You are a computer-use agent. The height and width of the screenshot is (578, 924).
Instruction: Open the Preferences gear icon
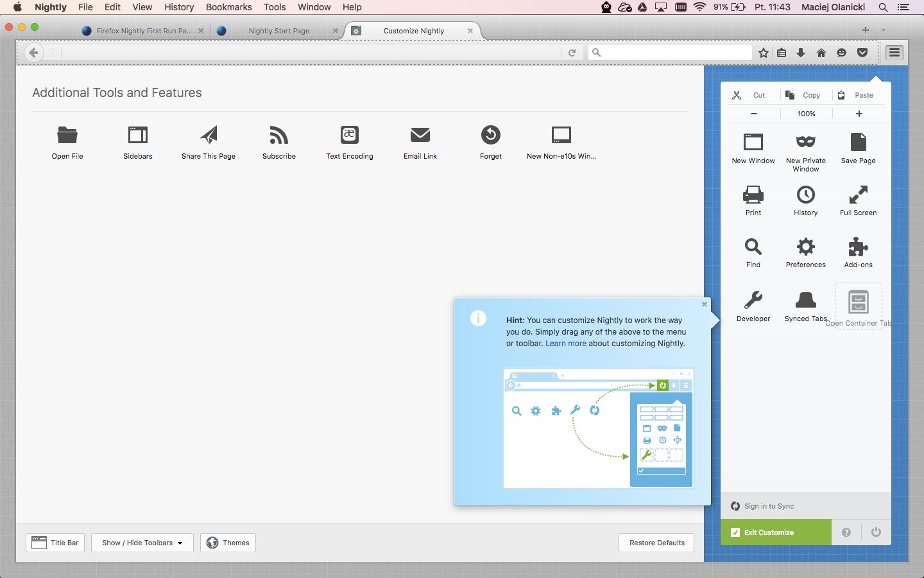[806, 247]
